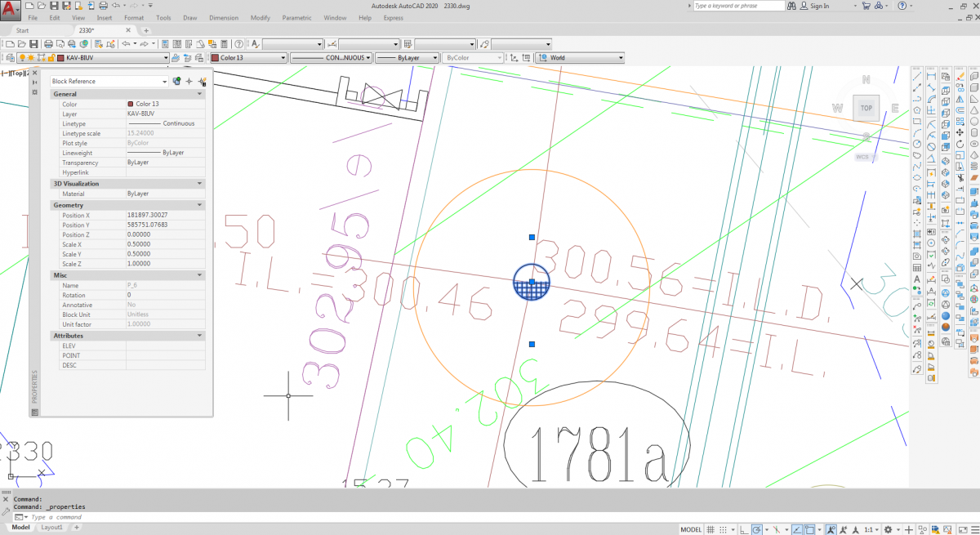The width and height of the screenshot is (980, 535).
Task: Switch to the Start tab
Action: (x=23, y=30)
